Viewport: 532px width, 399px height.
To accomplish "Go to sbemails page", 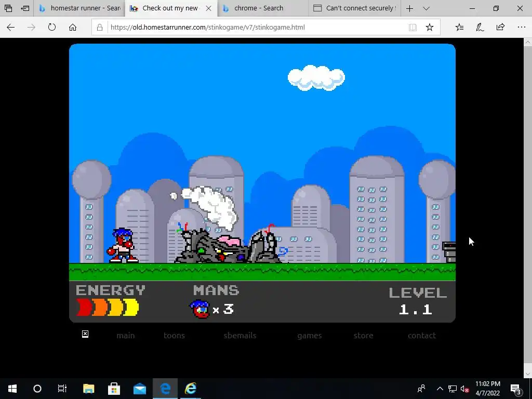I will (x=240, y=336).
